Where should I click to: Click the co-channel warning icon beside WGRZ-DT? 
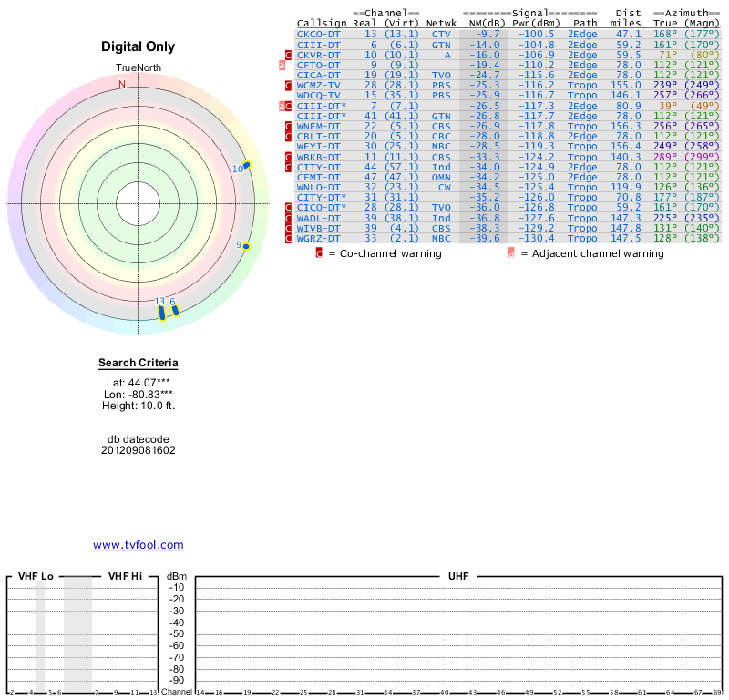click(x=289, y=239)
